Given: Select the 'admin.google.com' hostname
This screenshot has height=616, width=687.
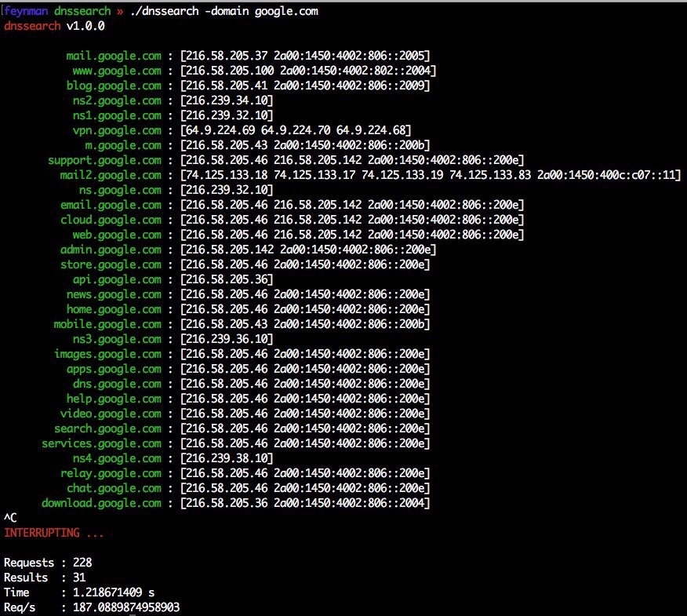Looking at the screenshot, I should tap(111, 250).
